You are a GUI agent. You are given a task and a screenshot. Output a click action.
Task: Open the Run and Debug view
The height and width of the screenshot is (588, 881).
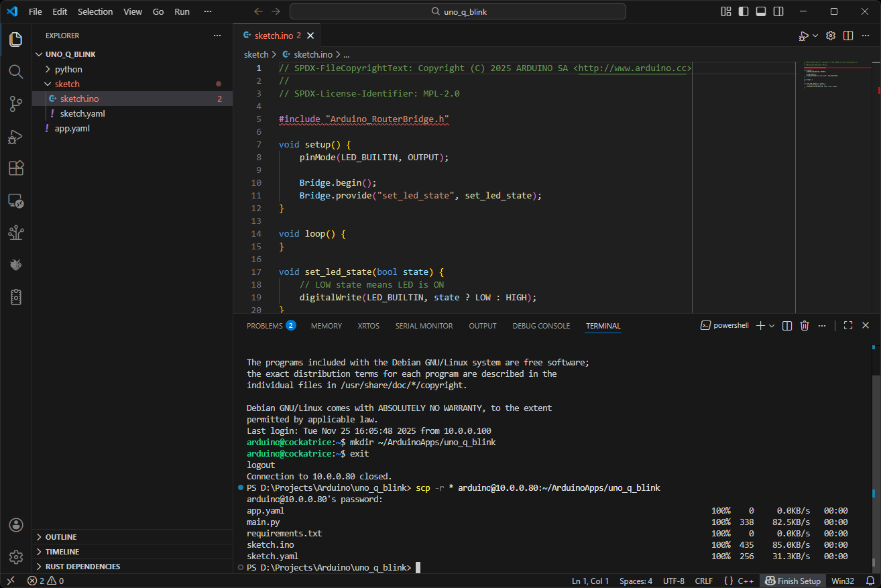click(16, 136)
